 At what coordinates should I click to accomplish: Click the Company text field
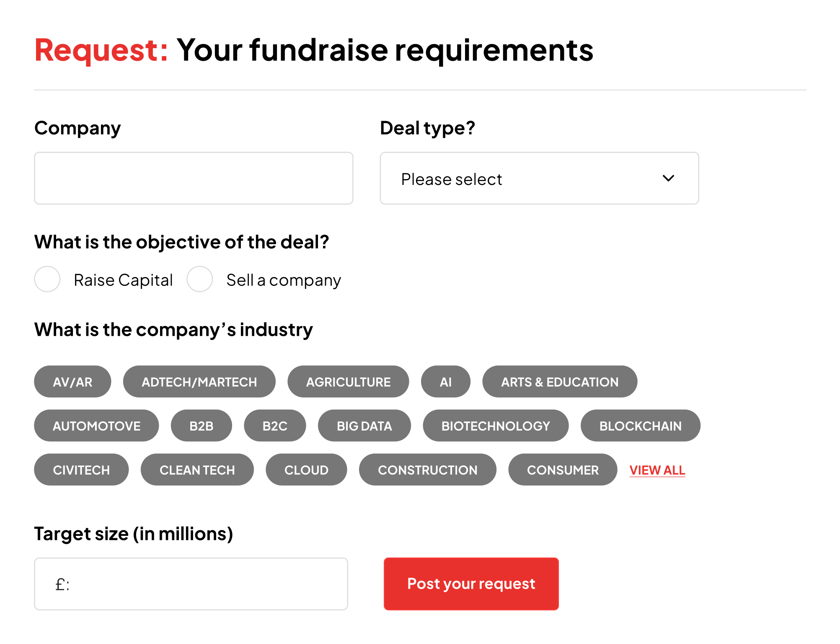click(x=194, y=178)
